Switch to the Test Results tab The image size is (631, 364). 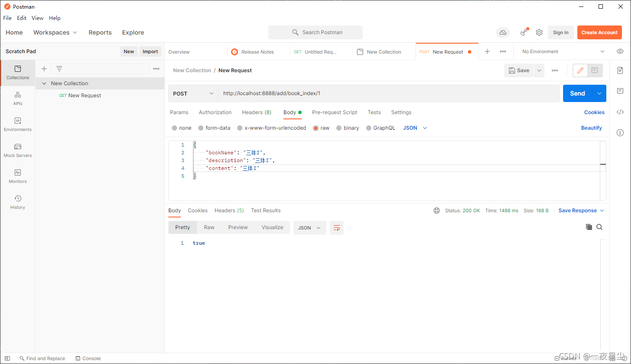coord(266,211)
